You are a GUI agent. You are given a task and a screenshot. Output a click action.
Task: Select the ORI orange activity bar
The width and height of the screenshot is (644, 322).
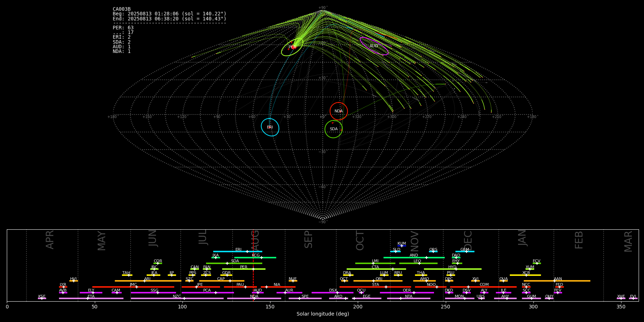pyautogui.click(x=378, y=281)
